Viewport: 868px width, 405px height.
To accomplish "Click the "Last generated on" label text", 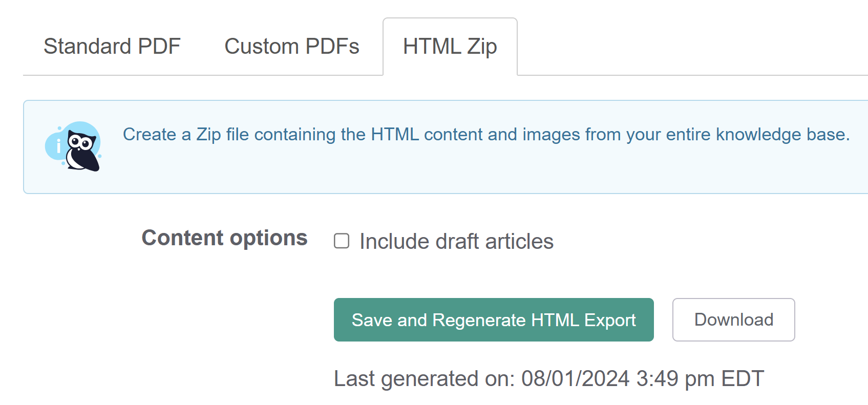I will pyautogui.click(x=424, y=379).
